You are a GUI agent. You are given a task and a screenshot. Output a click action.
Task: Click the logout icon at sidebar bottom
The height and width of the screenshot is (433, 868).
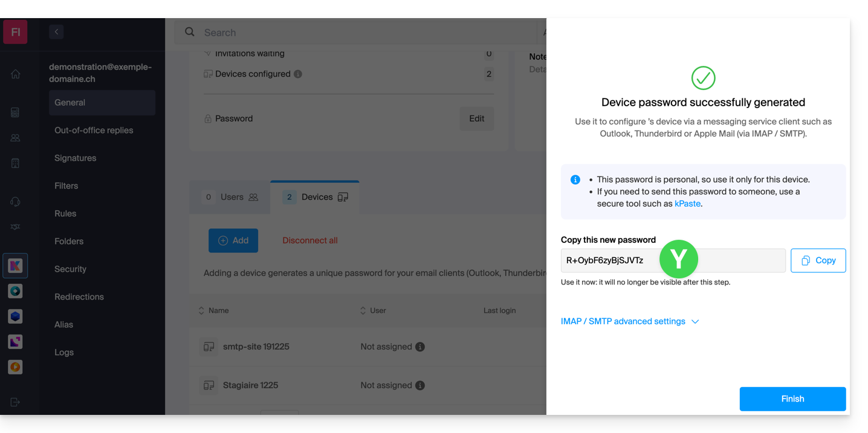[x=16, y=402]
